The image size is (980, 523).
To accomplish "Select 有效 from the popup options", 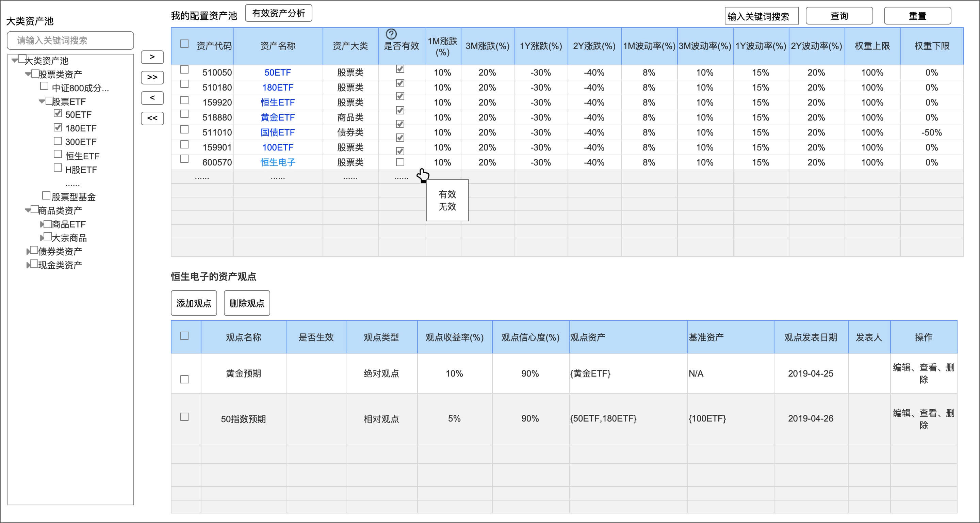I will click(x=447, y=194).
